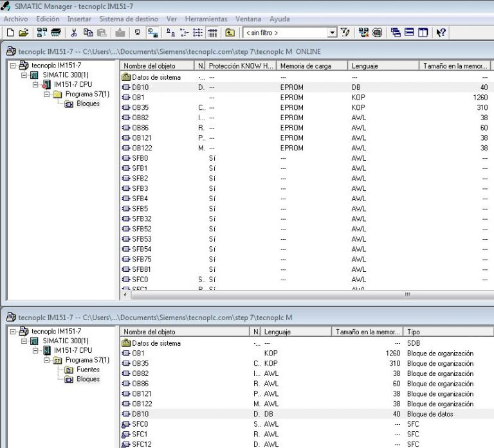The width and height of the screenshot is (494, 448).
Task: Click the Cut scissors icon
Action: click(74, 32)
